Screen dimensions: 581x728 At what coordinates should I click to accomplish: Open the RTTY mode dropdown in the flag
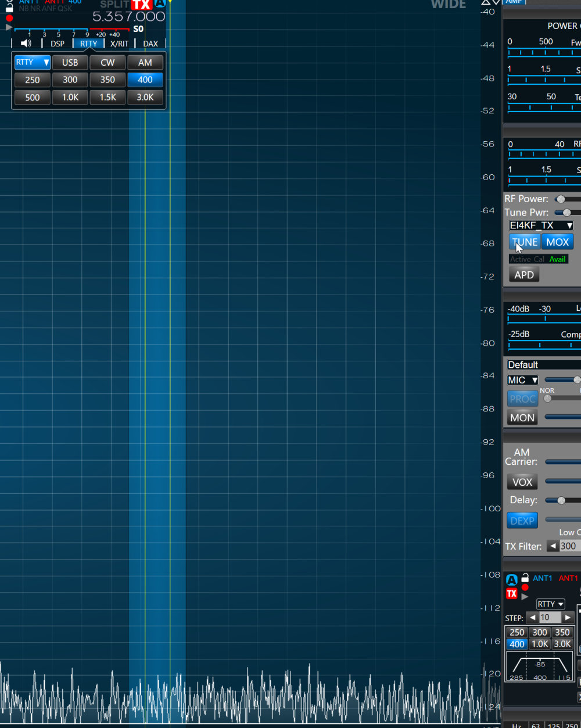pos(33,62)
